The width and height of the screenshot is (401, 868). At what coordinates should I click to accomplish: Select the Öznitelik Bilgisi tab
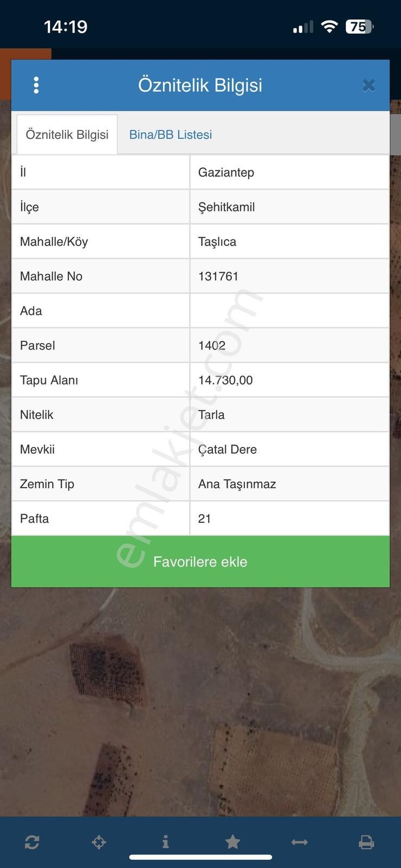pyautogui.click(x=67, y=135)
